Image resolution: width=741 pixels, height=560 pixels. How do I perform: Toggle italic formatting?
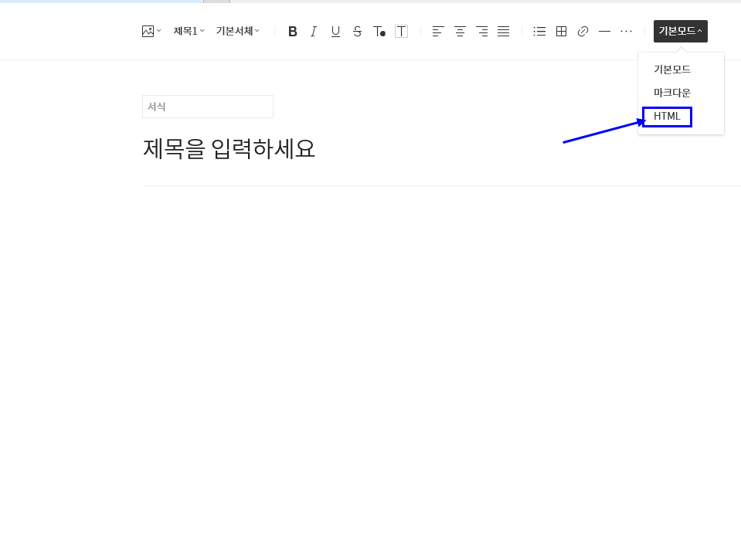tap(314, 32)
